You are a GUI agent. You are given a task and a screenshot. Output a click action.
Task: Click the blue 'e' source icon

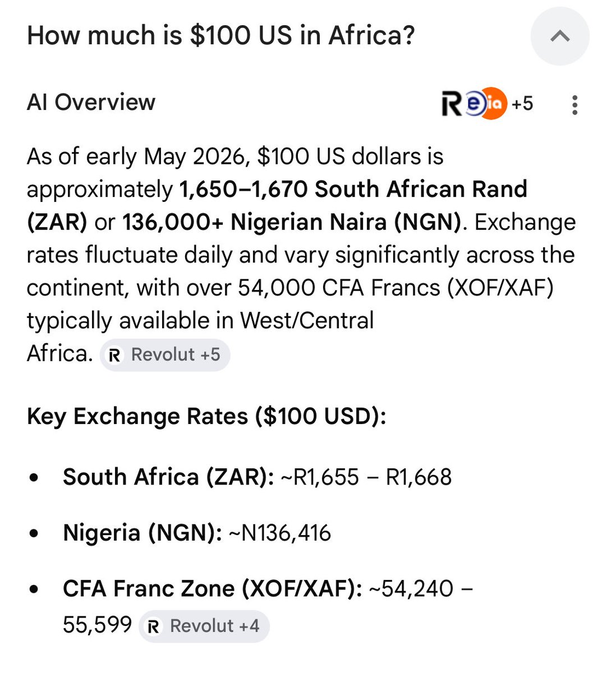(473, 104)
